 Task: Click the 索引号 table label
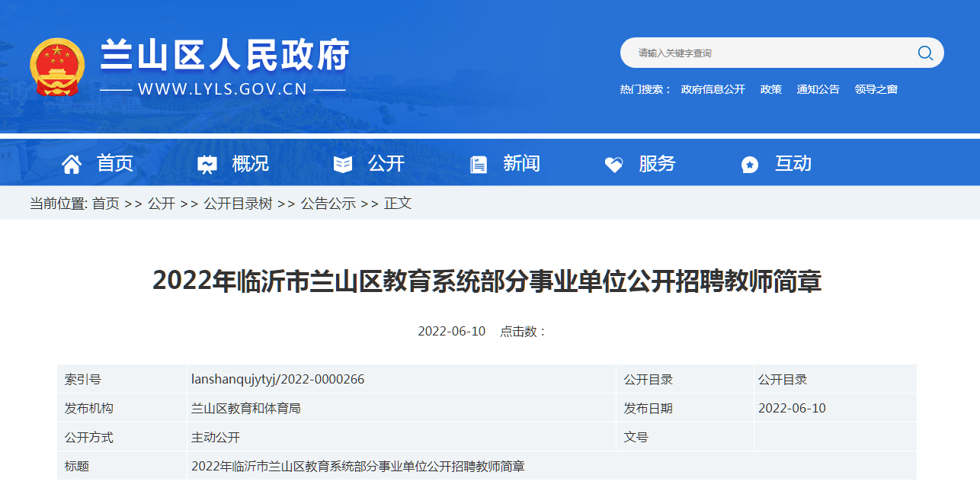(83, 379)
